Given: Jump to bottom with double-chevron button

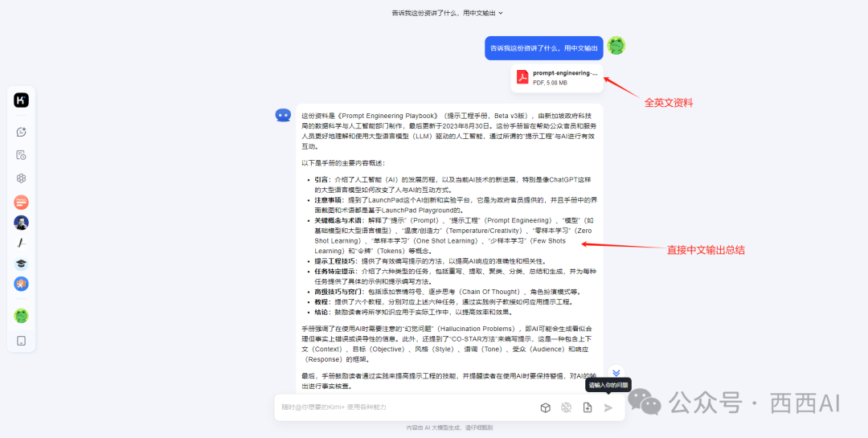Looking at the screenshot, I should click(x=616, y=373).
